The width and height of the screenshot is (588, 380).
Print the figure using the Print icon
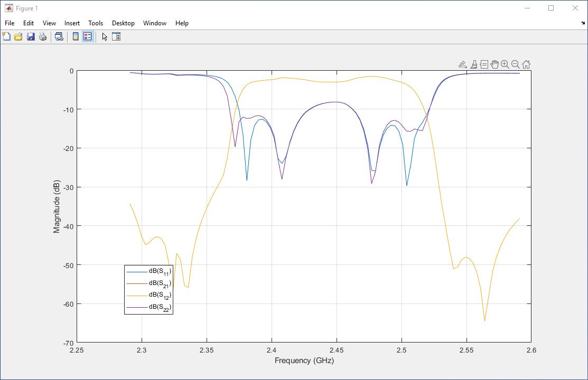(x=42, y=36)
